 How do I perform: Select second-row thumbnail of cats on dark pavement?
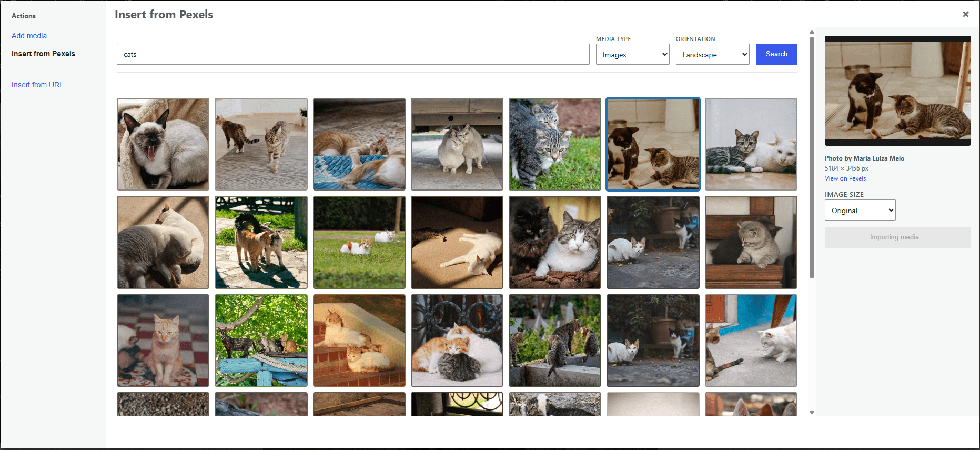click(x=653, y=242)
